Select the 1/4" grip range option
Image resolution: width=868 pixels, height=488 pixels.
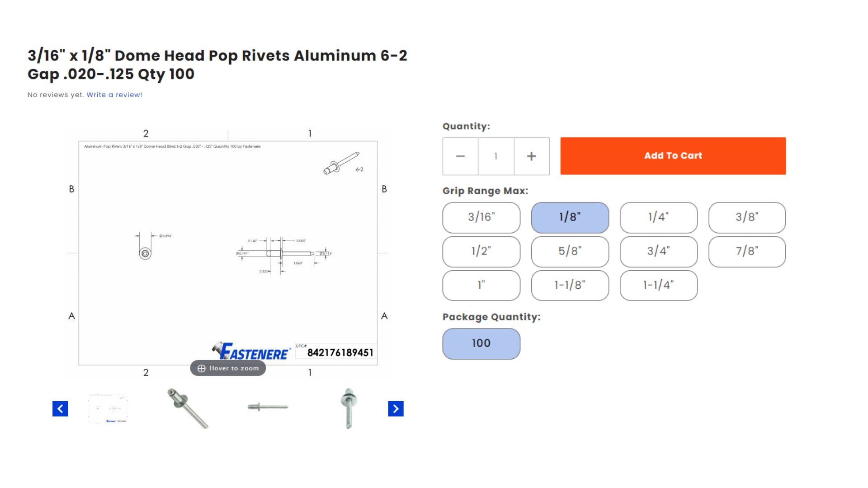pos(659,217)
